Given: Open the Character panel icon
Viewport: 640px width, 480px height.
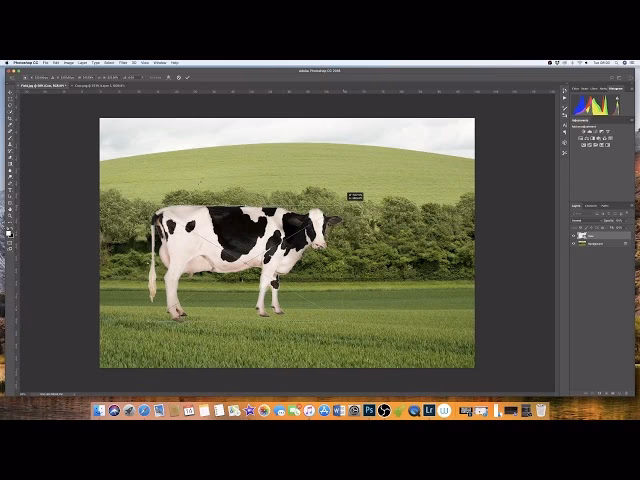Looking at the screenshot, I should [x=565, y=125].
